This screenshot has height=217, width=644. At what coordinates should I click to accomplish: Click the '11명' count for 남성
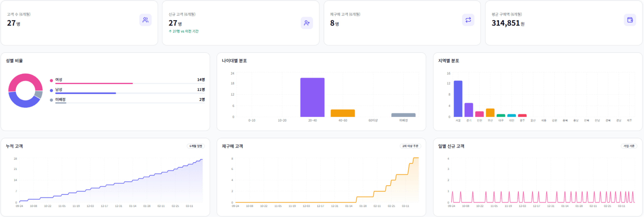(201, 90)
